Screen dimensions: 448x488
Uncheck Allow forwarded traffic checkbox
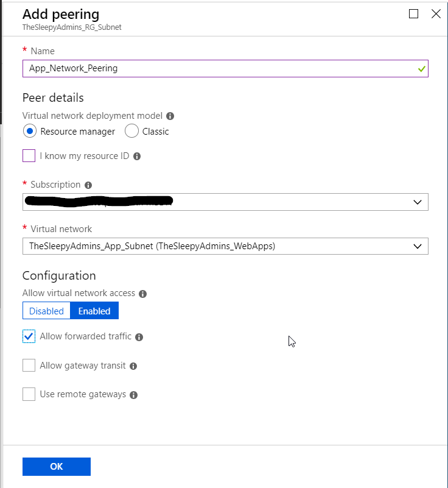tap(29, 336)
